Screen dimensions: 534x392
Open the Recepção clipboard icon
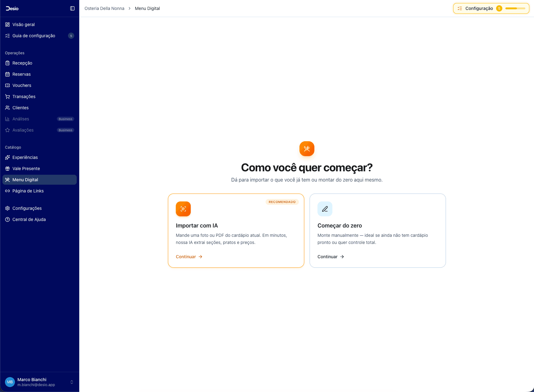tap(7, 63)
